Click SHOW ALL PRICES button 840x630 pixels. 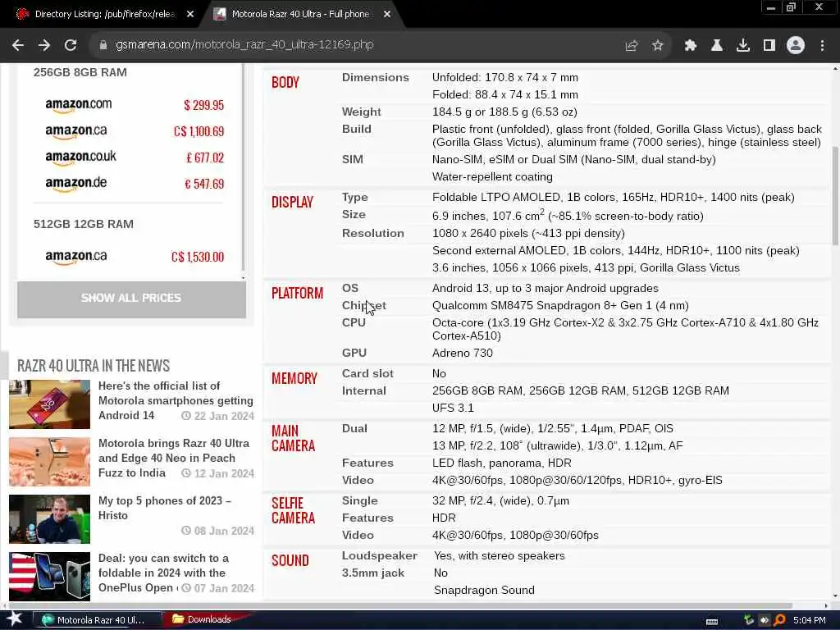(x=131, y=299)
